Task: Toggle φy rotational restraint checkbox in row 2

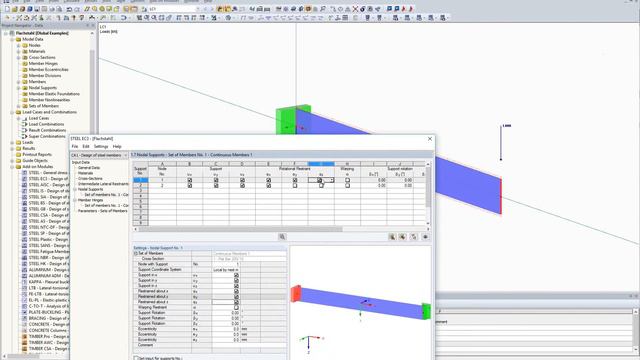Action: tap(295, 185)
